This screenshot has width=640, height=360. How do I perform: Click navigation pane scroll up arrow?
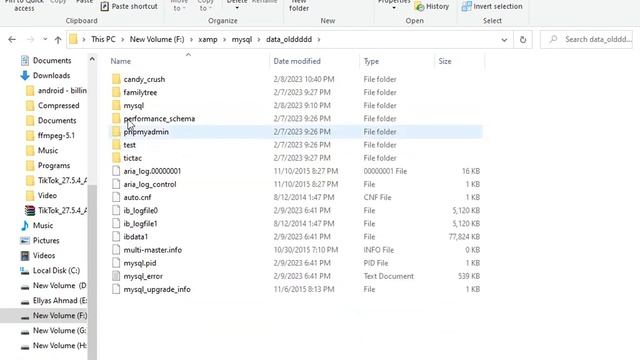[92, 59]
